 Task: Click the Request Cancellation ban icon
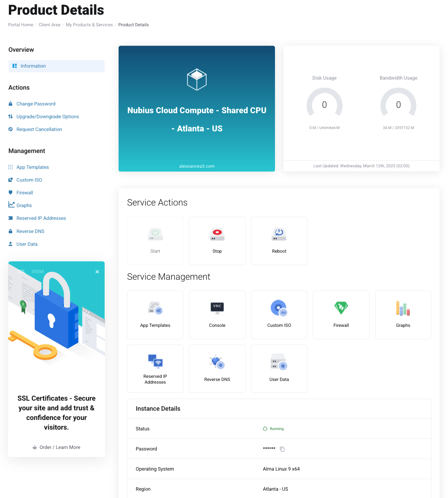[10, 129]
